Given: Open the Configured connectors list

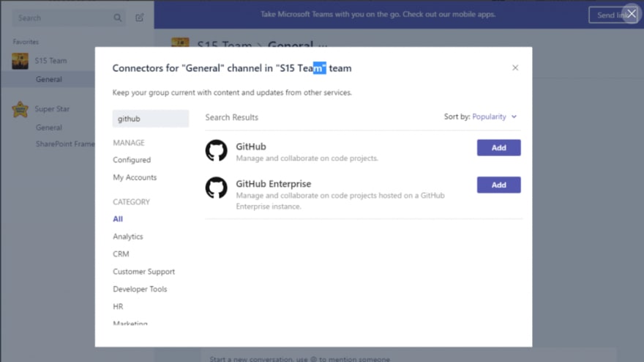Looking at the screenshot, I should tap(132, 160).
